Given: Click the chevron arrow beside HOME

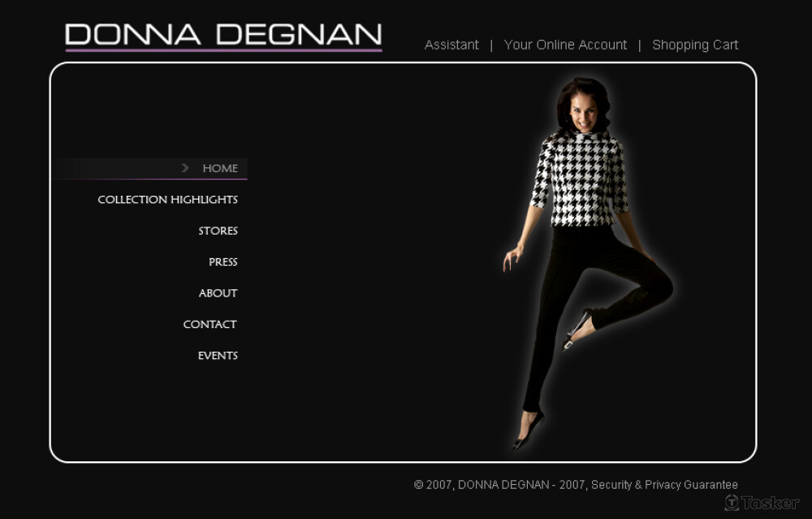Looking at the screenshot, I should click(x=185, y=168).
